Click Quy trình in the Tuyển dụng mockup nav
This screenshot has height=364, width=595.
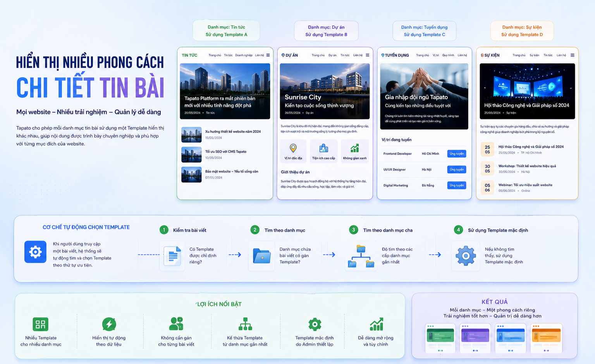pyautogui.click(x=448, y=55)
